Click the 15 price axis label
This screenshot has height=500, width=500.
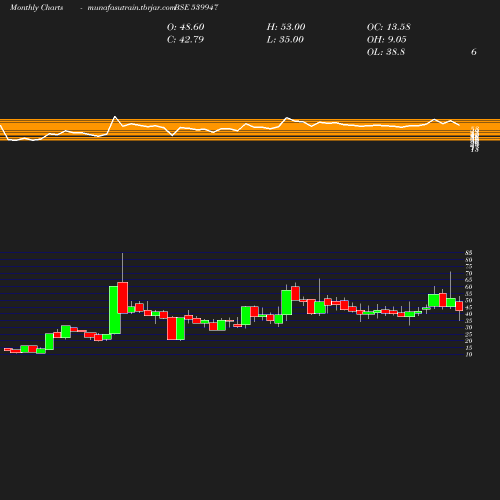click(x=469, y=348)
